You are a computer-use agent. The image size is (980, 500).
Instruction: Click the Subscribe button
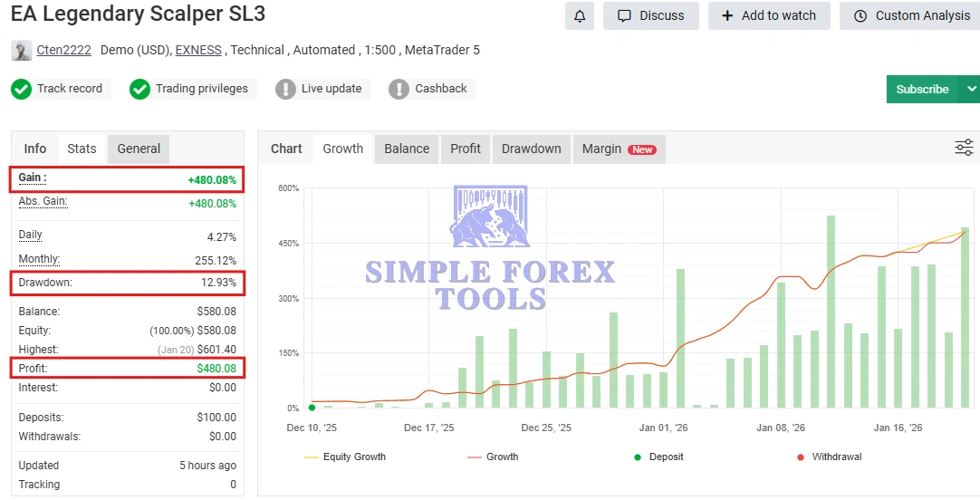(922, 90)
